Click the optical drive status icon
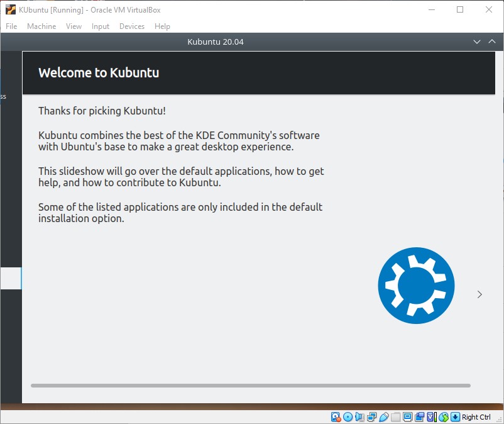Image resolution: width=504 pixels, height=424 pixels. (x=348, y=417)
